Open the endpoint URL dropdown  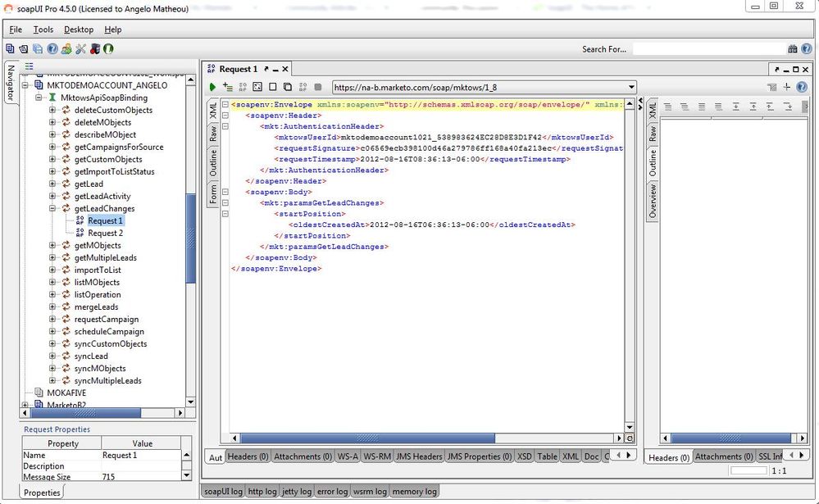(x=631, y=87)
